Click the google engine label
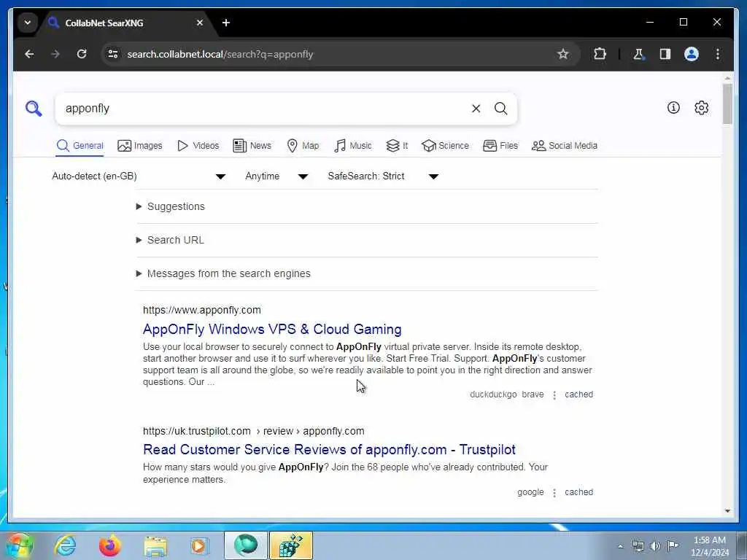Image resolution: width=747 pixels, height=560 pixels. click(x=530, y=492)
